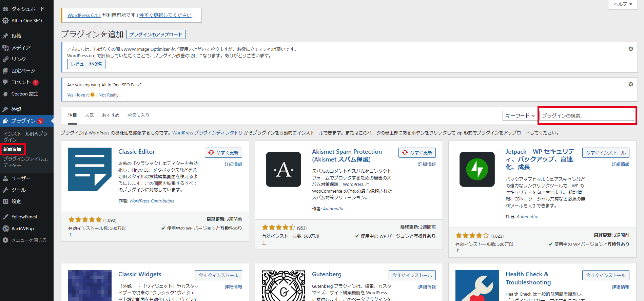Expand the ヘルプ help panel

pyautogui.click(x=623, y=4)
